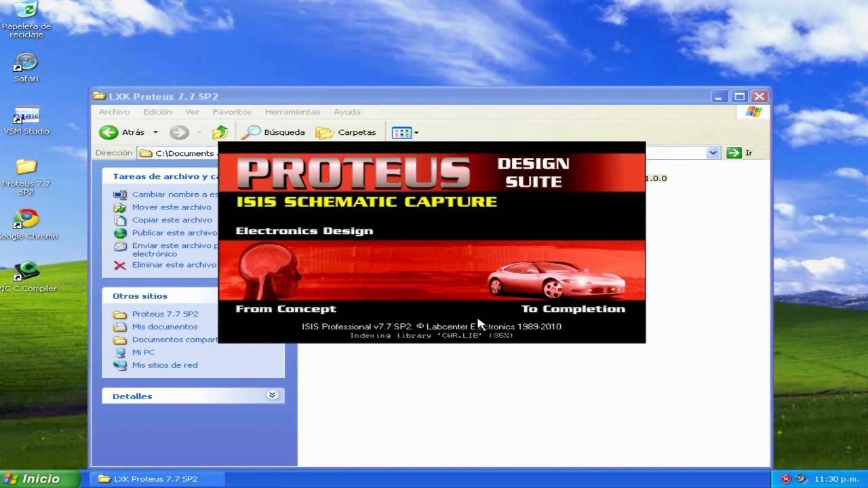The height and width of the screenshot is (488, 868).
Task: Open the Atrás history dropdown arrow
Action: pyautogui.click(x=155, y=132)
